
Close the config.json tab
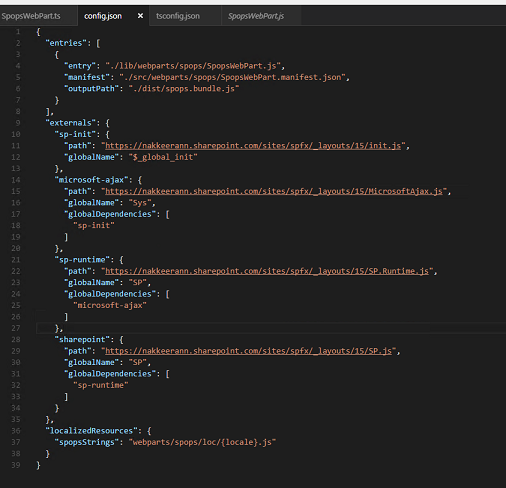(x=140, y=16)
